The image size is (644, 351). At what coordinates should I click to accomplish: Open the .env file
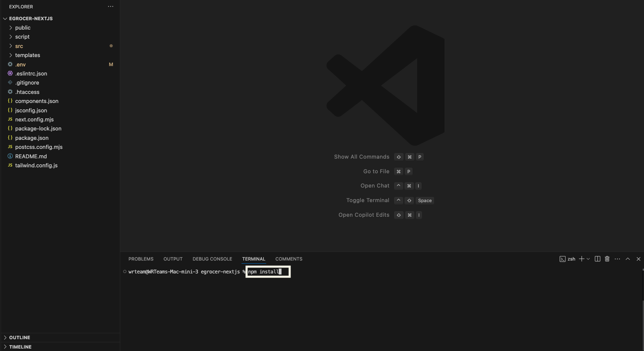(21, 64)
